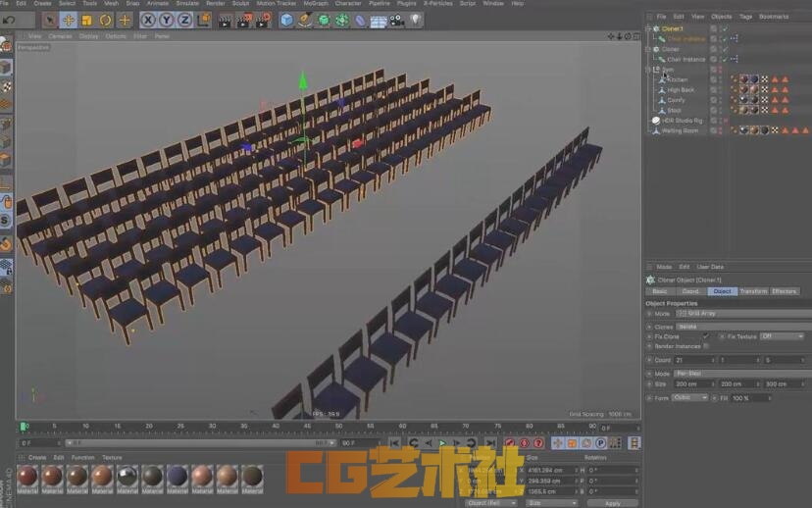Image resolution: width=812 pixels, height=508 pixels.
Task: Switch to the Transform tab
Action: 753,291
